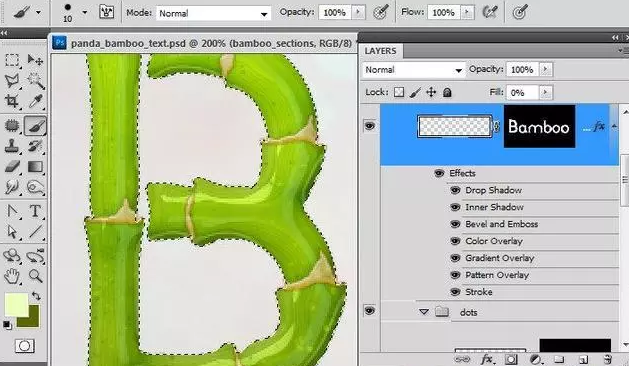Select the Path Selection arrow tool

(12, 232)
